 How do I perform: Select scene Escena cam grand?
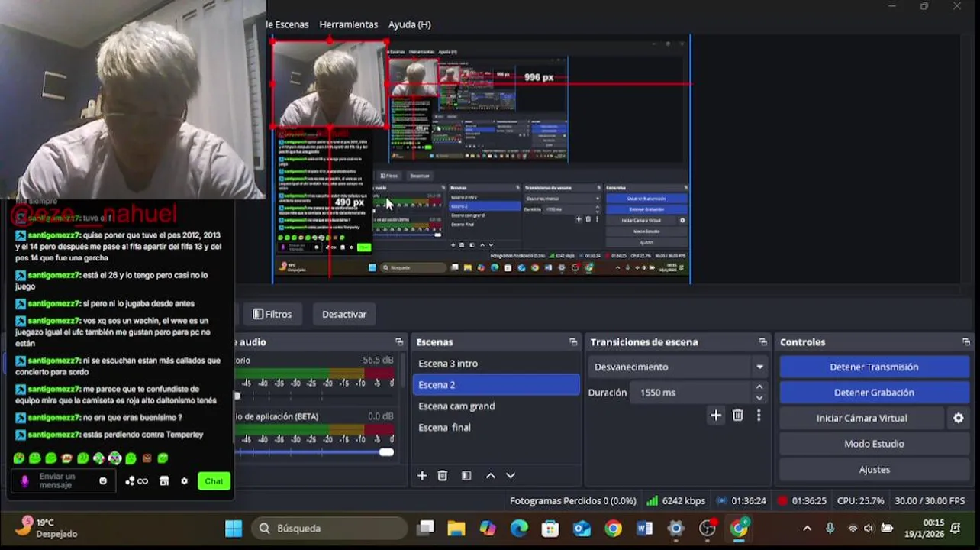pyautogui.click(x=496, y=406)
